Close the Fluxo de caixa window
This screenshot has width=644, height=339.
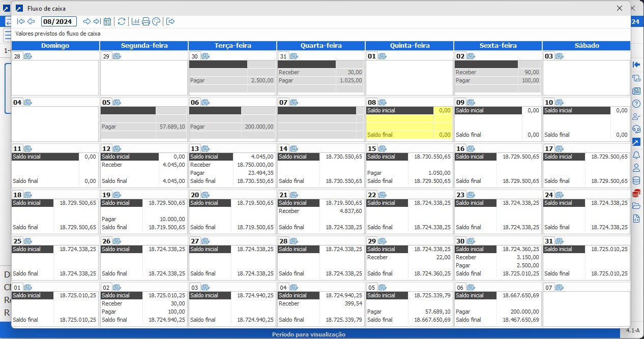pos(619,8)
